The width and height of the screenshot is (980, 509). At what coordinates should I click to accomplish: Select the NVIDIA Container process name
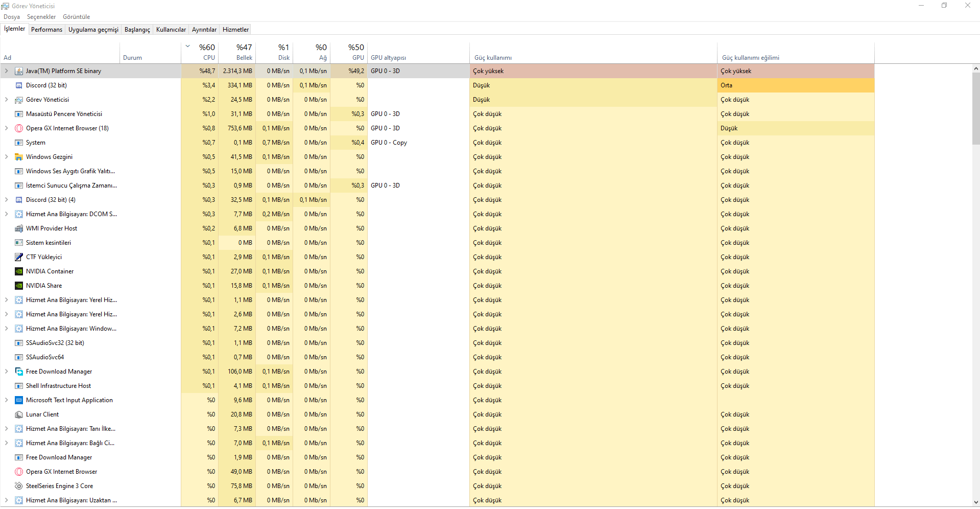click(50, 271)
